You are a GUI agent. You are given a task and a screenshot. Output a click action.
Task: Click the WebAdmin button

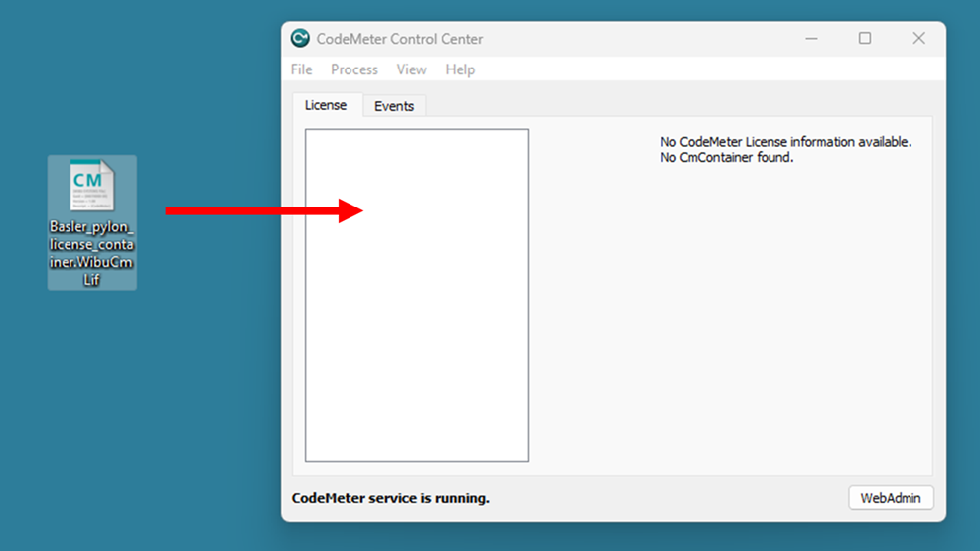891,498
